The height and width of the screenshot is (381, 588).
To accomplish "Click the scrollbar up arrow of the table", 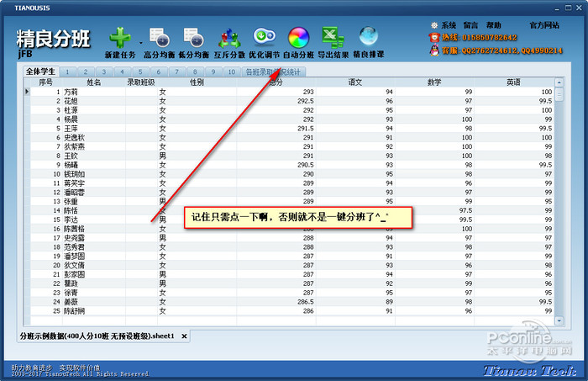I will coord(559,82).
